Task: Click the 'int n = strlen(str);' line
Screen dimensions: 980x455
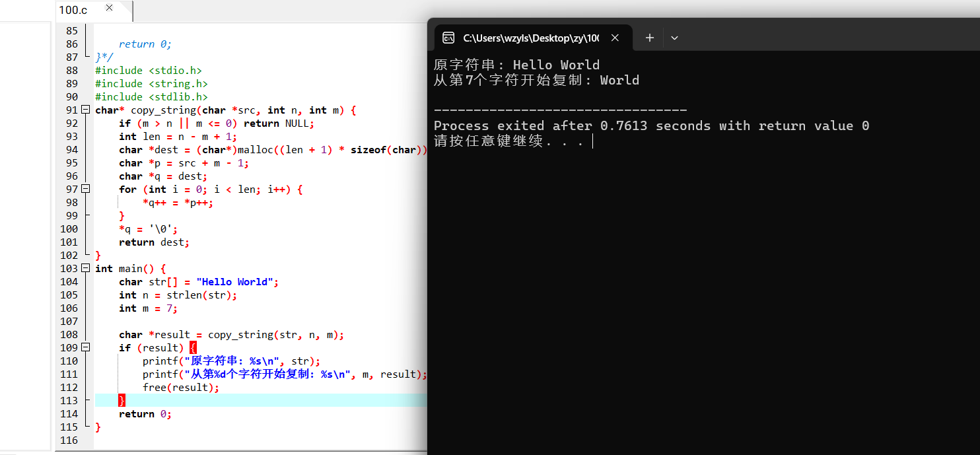Action: [178, 295]
